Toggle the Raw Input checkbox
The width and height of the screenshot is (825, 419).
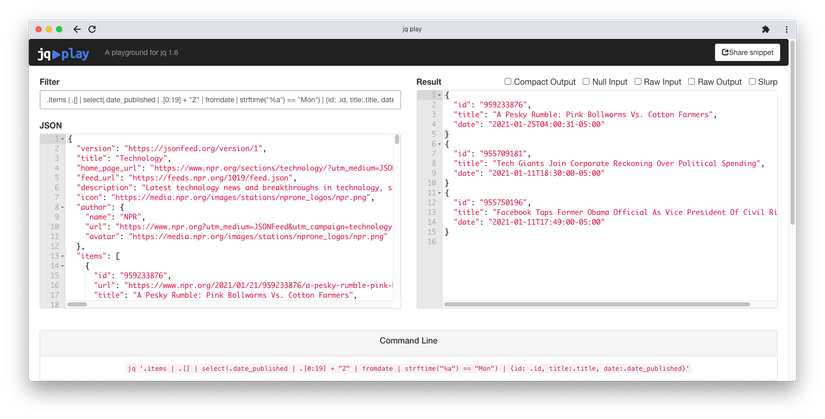(x=638, y=82)
